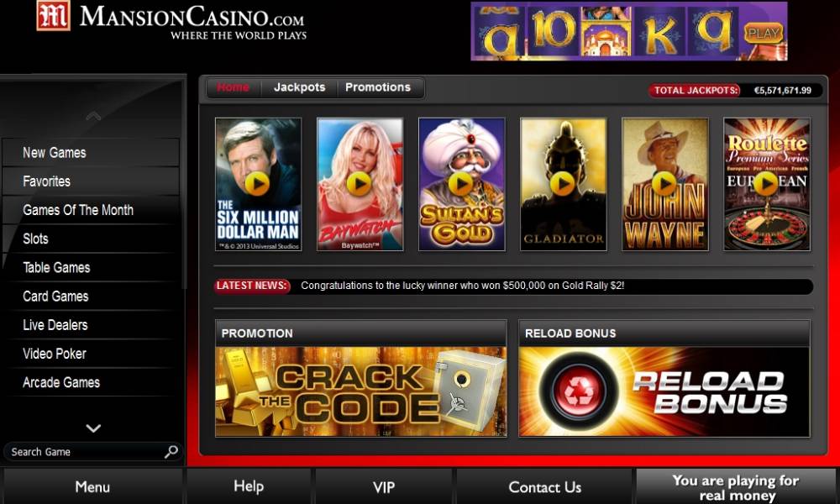The image size is (840, 504).
Task: Click the Contact Us button
Action: point(545,487)
